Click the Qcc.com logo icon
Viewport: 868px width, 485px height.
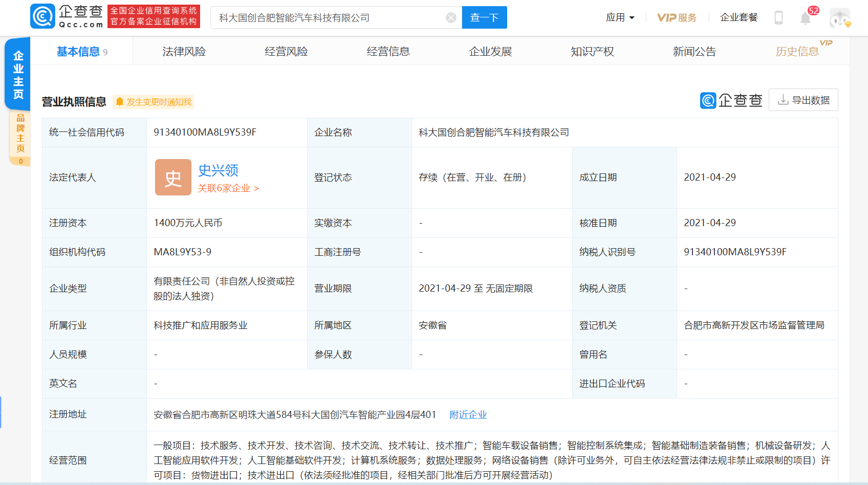(x=43, y=16)
